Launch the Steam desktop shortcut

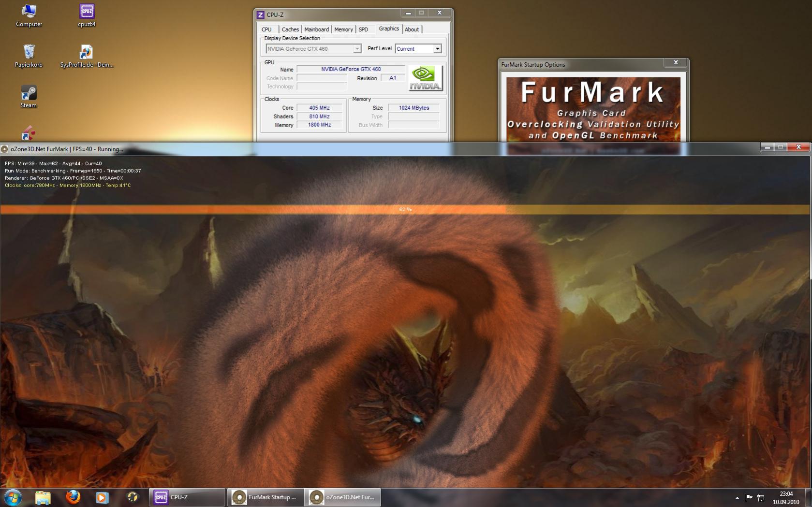point(29,97)
